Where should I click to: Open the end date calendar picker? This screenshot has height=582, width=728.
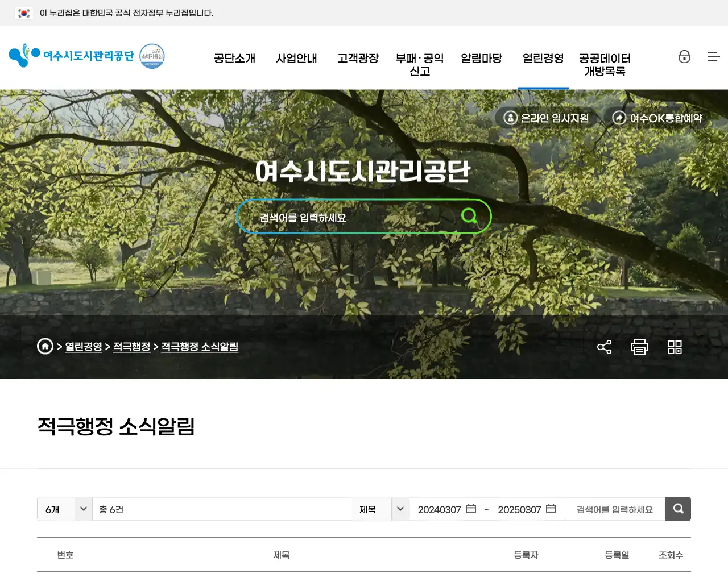pos(551,509)
